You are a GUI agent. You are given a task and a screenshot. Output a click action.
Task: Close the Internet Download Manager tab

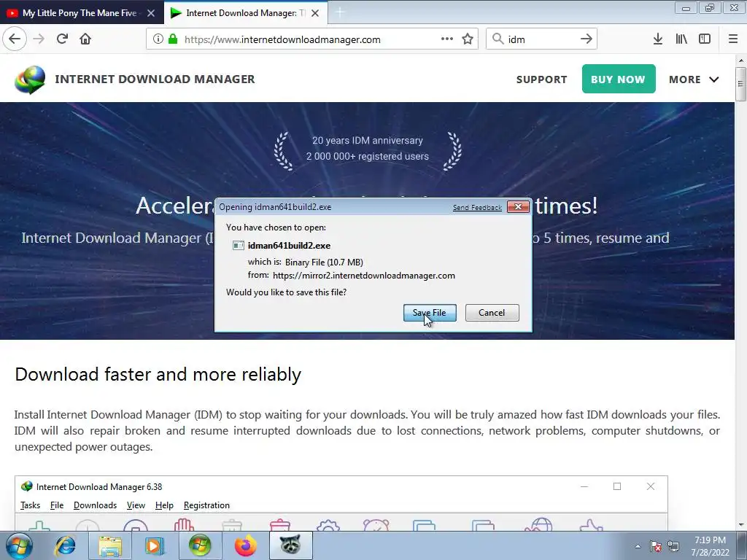315,13
